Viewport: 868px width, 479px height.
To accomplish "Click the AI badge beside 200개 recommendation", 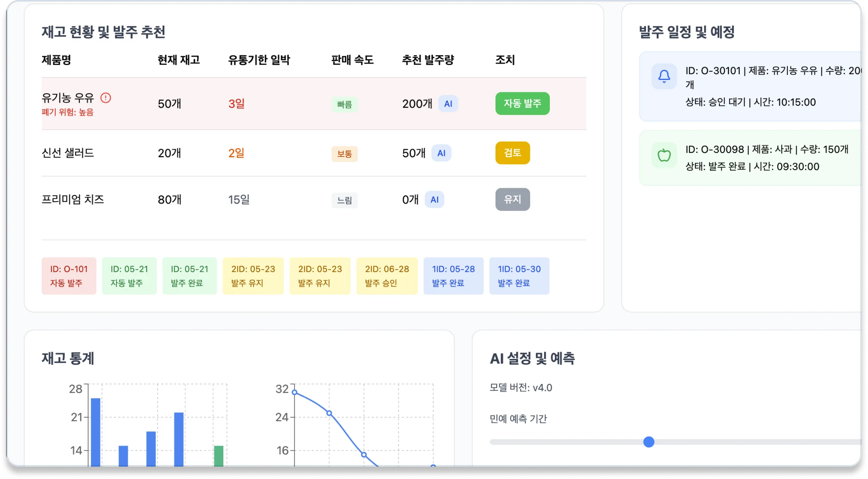I will click(x=448, y=103).
